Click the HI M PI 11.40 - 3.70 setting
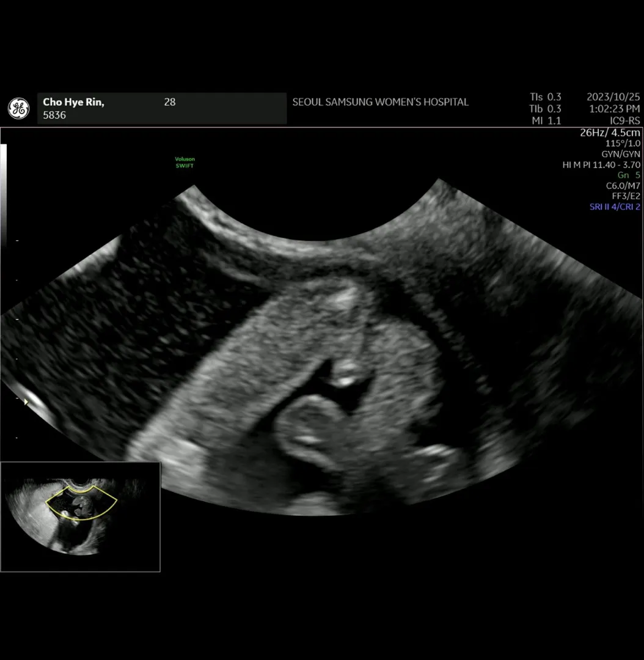This screenshot has height=660, width=644. (x=601, y=164)
